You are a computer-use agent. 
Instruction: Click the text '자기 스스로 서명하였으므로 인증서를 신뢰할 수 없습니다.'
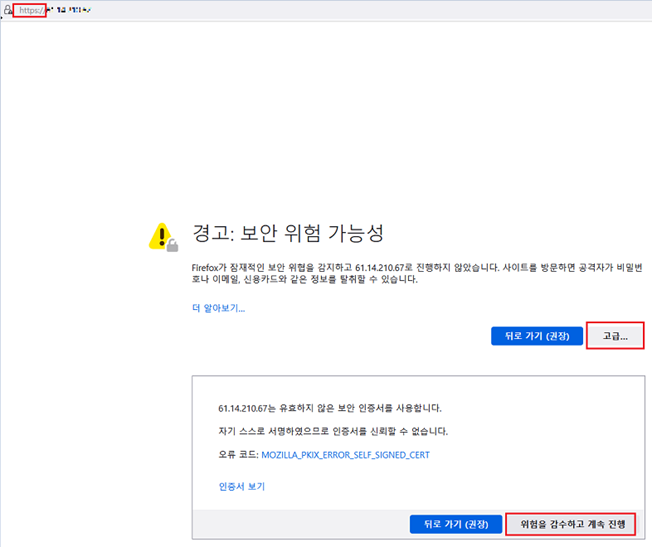pos(333,431)
